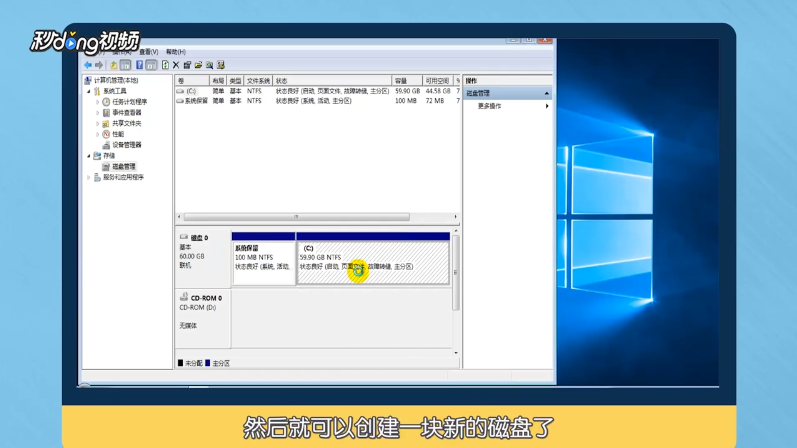The image size is (797, 448).
Task: Click the Refresh toolbar icon
Action: (165, 65)
